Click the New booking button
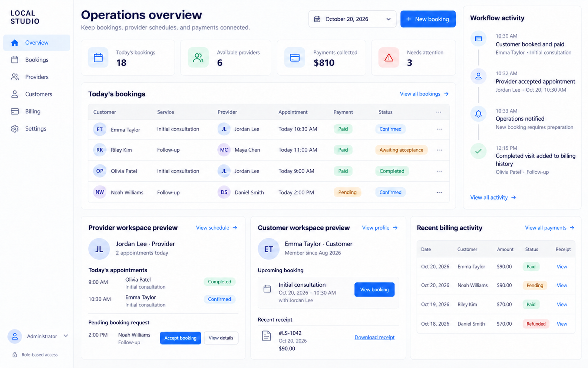Image resolution: width=588 pixels, height=368 pixels. point(428,19)
